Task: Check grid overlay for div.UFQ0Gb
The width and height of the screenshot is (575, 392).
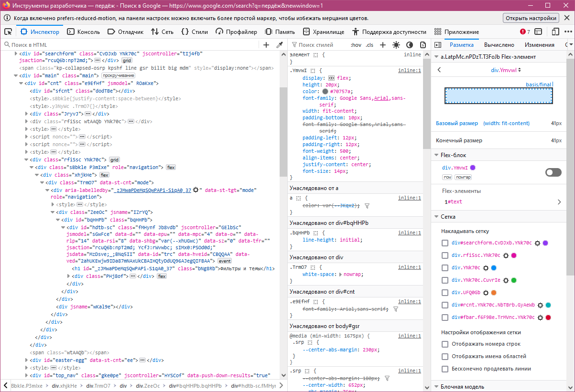Action: 445,293
